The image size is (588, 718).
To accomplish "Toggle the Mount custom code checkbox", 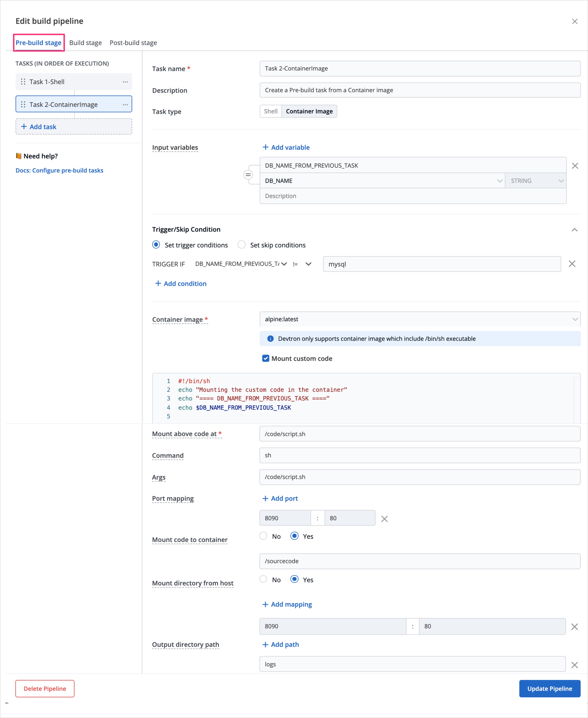I will point(266,358).
